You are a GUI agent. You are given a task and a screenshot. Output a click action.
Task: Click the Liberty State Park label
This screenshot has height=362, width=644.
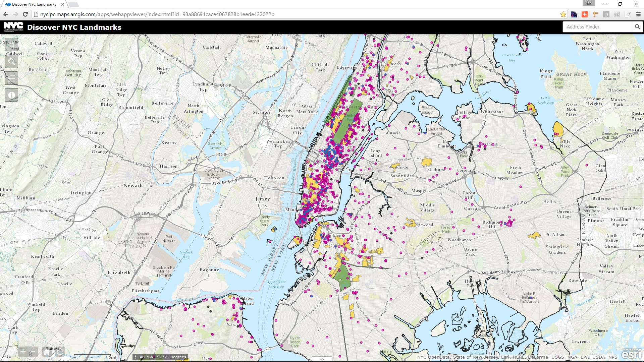264,221
